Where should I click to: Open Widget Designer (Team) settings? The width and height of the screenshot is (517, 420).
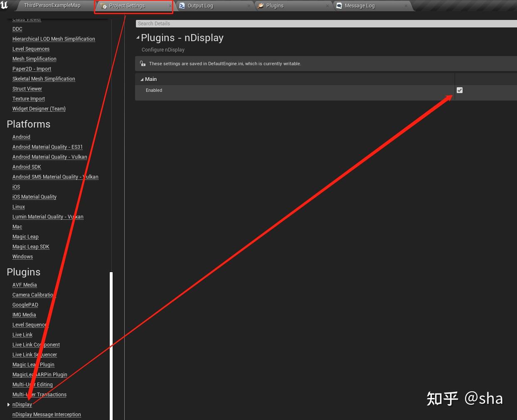tap(39, 109)
